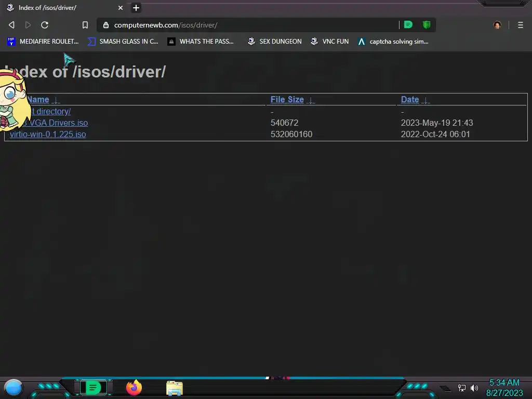Go to the parent directory link
Viewport: 532px width, 399px height.
point(50,111)
